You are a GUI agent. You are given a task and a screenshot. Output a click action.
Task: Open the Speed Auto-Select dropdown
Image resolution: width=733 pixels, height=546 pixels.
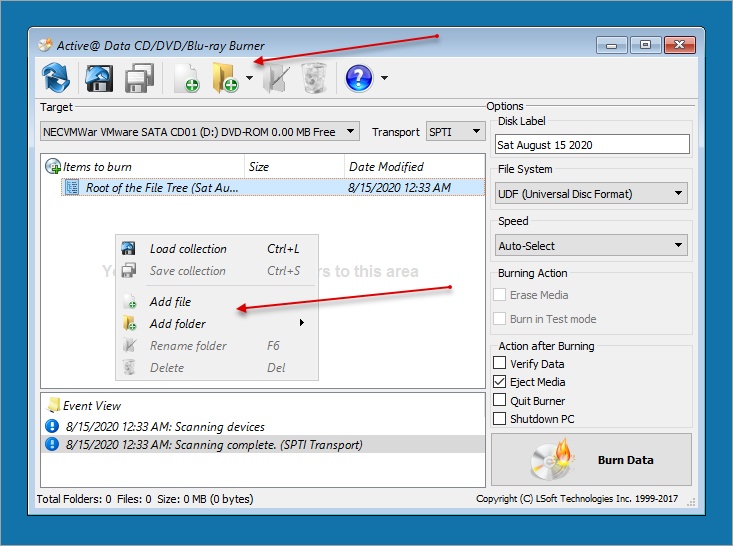[x=591, y=245]
